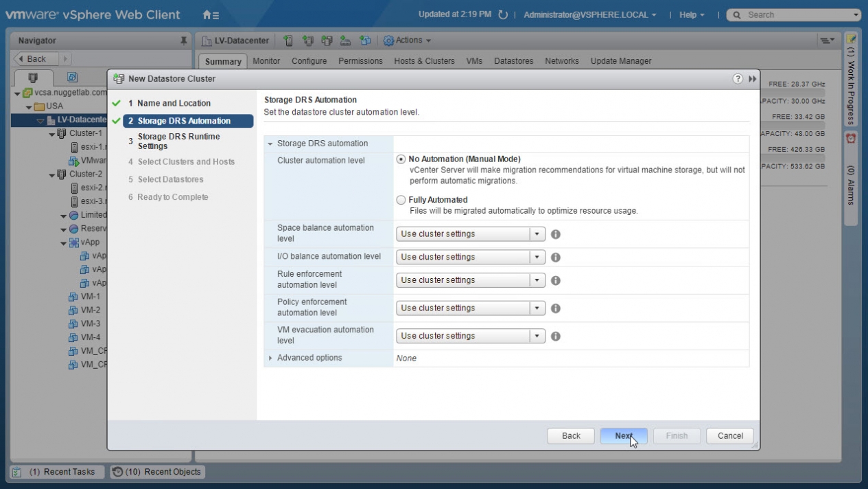Switch to the Datastores tab
The height and width of the screenshot is (489, 868).
click(513, 61)
